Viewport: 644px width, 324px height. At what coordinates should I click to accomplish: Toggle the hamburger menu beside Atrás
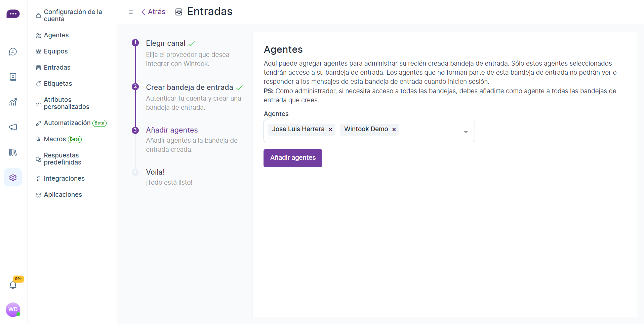[x=131, y=12]
